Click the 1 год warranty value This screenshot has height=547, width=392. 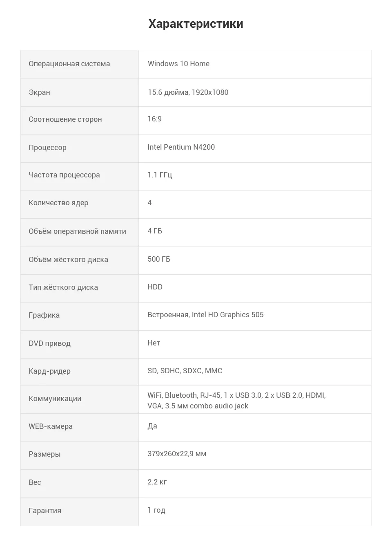tap(156, 510)
